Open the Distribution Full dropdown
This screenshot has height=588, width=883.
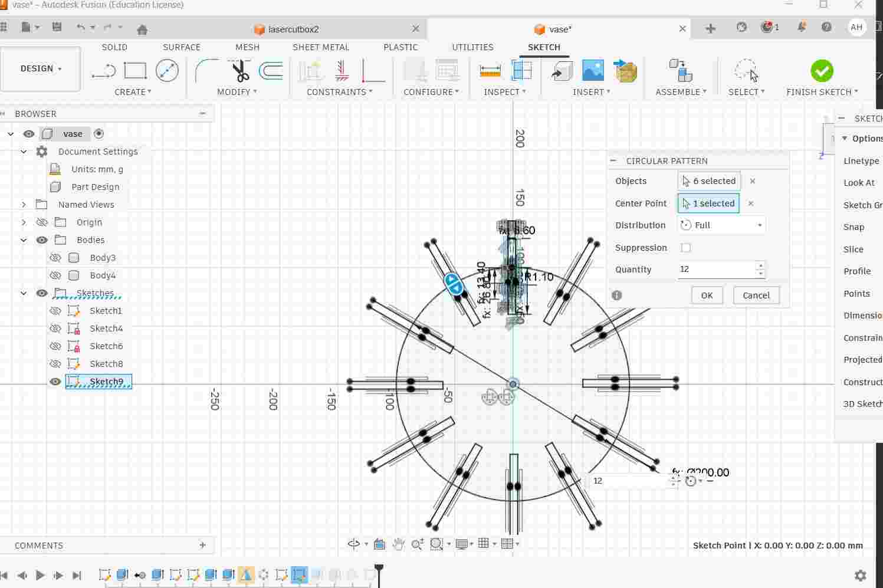click(721, 225)
